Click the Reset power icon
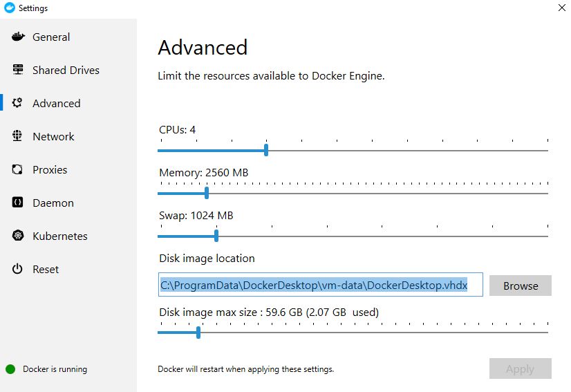The width and height of the screenshot is (571, 392). (18, 269)
